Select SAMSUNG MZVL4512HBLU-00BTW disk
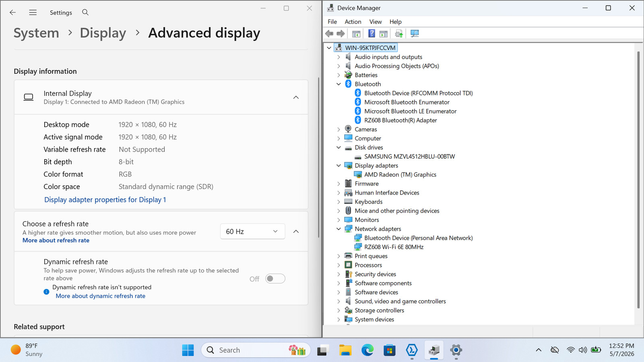Image resolution: width=644 pixels, height=362 pixels. (x=409, y=156)
